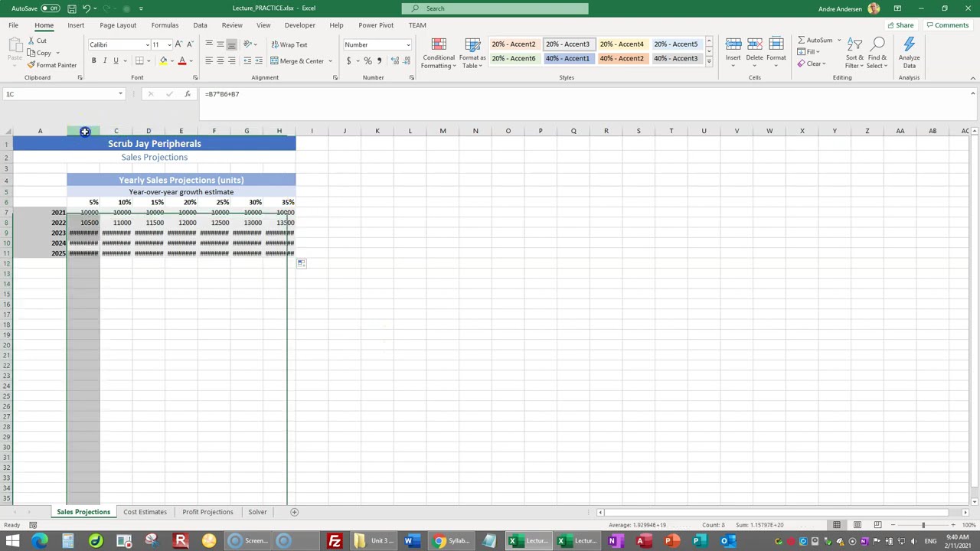Expand cell styles gallery
The image size is (980, 551).
[709, 60]
